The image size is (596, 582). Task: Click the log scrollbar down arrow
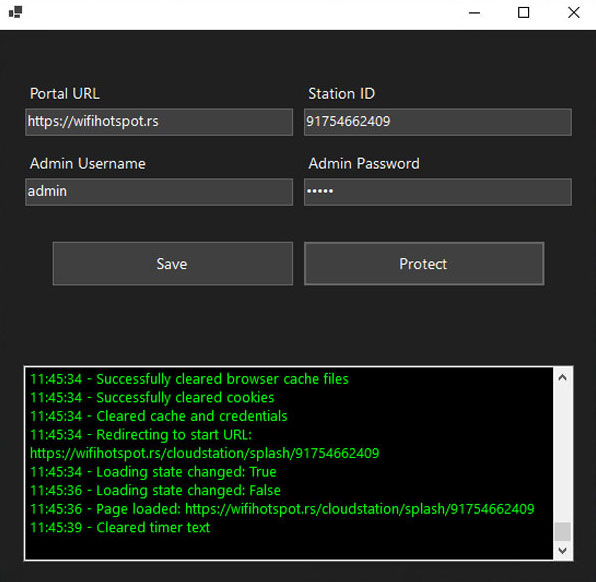[563, 550]
